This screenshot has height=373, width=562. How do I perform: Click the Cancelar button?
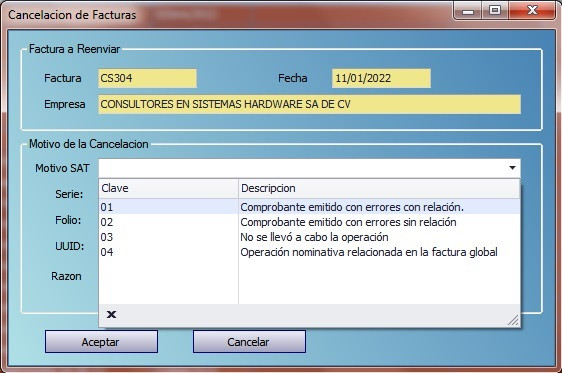(249, 342)
